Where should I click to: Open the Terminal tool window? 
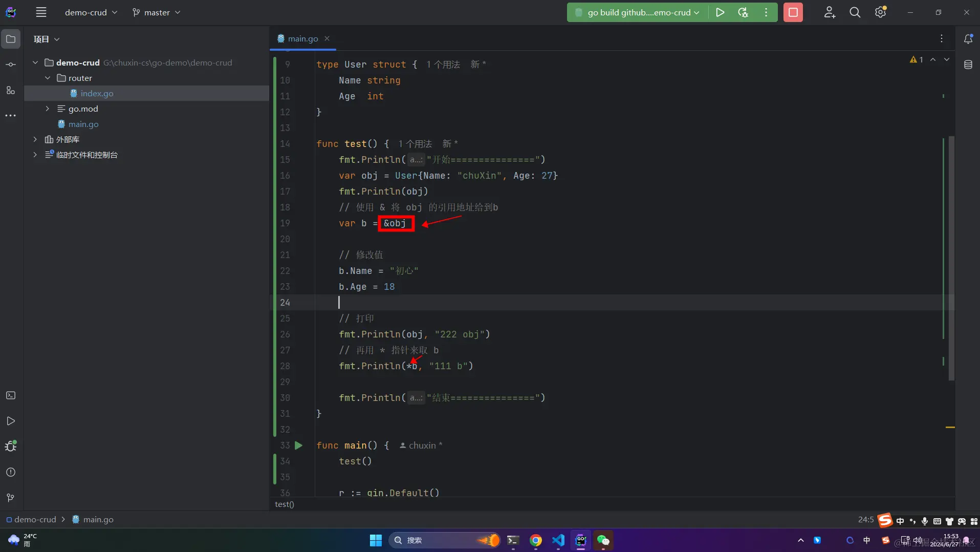(11, 395)
